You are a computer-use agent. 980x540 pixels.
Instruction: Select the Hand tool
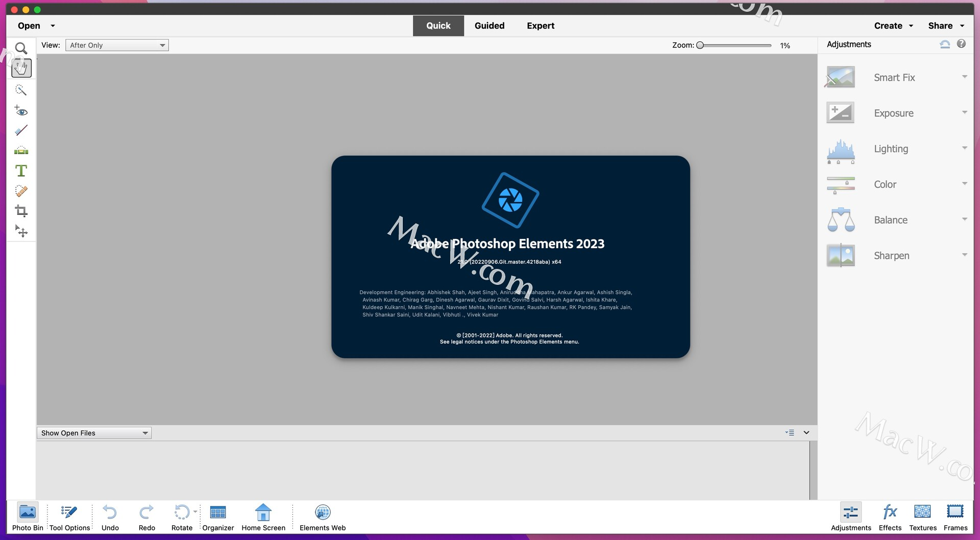(21, 68)
